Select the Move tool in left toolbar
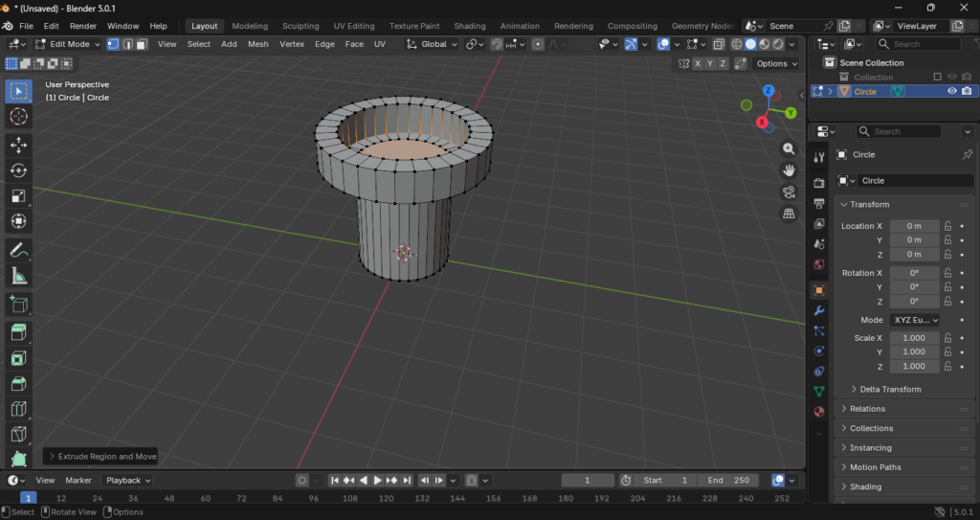The width and height of the screenshot is (980, 520). click(18, 145)
